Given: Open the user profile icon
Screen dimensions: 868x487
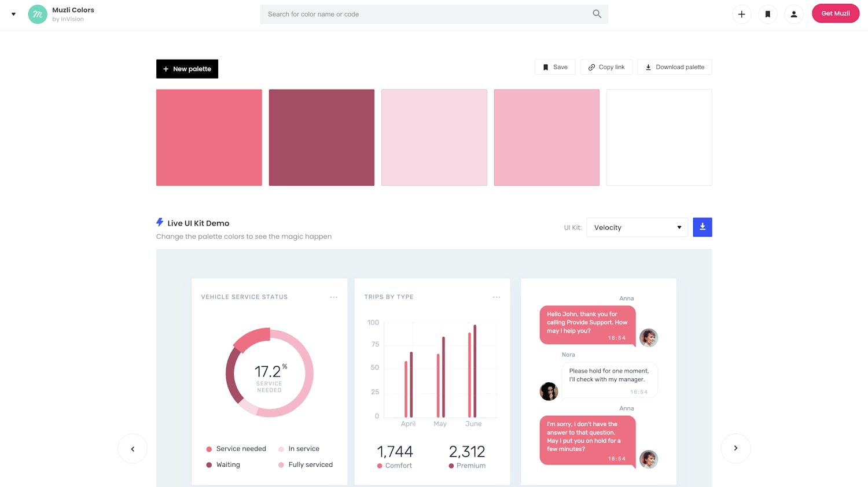Looking at the screenshot, I should [793, 14].
